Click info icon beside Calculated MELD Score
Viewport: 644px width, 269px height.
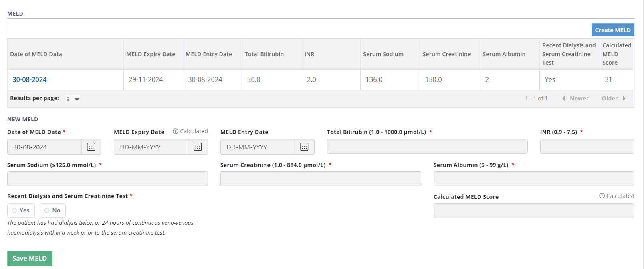pos(602,196)
